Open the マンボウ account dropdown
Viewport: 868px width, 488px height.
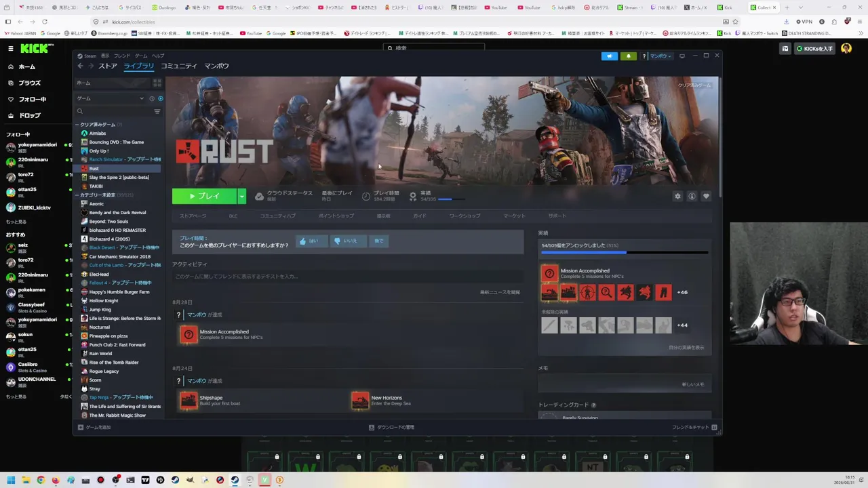point(660,56)
